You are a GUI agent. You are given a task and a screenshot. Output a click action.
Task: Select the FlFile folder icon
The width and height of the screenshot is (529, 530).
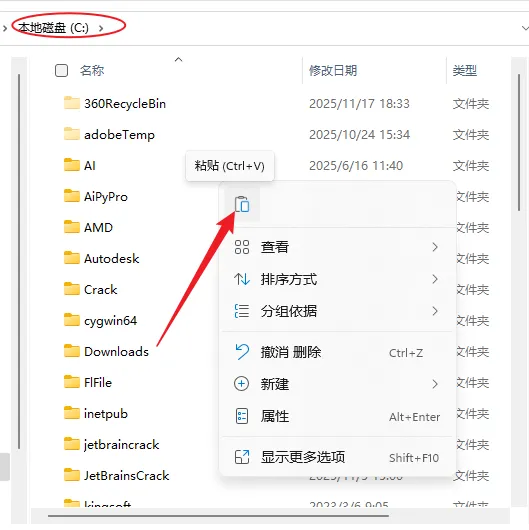click(x=72, y=382)
